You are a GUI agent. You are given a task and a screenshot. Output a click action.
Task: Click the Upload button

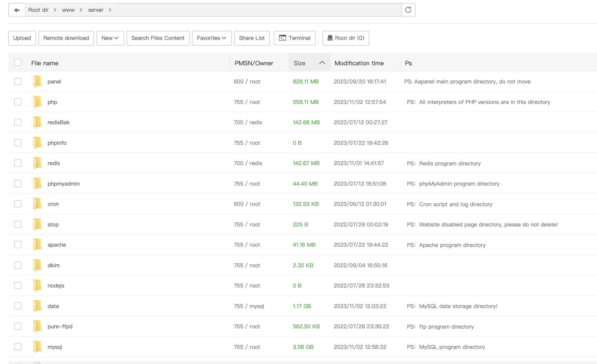click(x=22, y=38)
